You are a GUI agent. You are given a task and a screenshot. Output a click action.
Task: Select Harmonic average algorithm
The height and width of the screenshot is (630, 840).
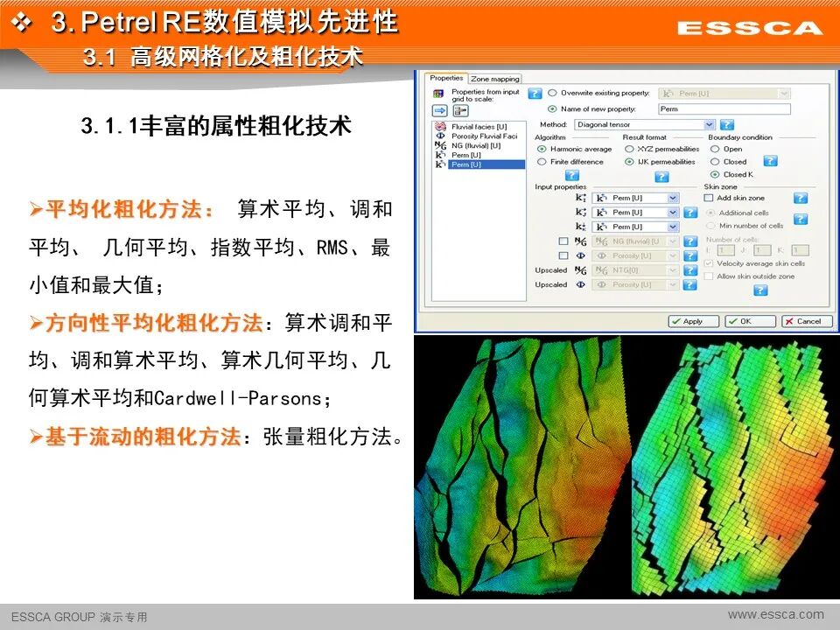coord(542,149)
